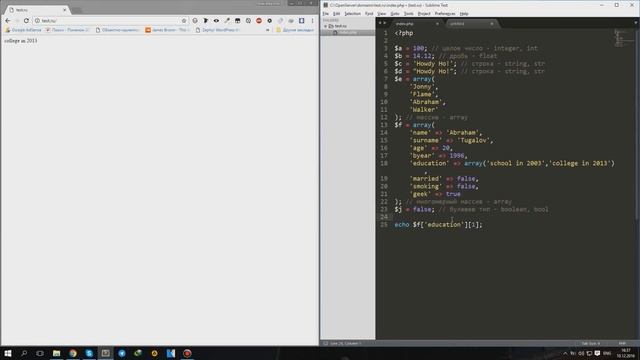640x360 pixels.
Task: Click the taskbar clock and date
Action: [625, 353]
